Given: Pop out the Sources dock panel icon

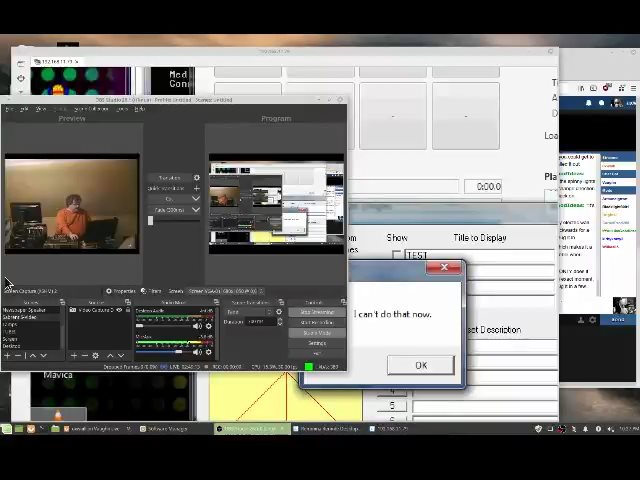Looking at the screenshot, I should 128,302.
